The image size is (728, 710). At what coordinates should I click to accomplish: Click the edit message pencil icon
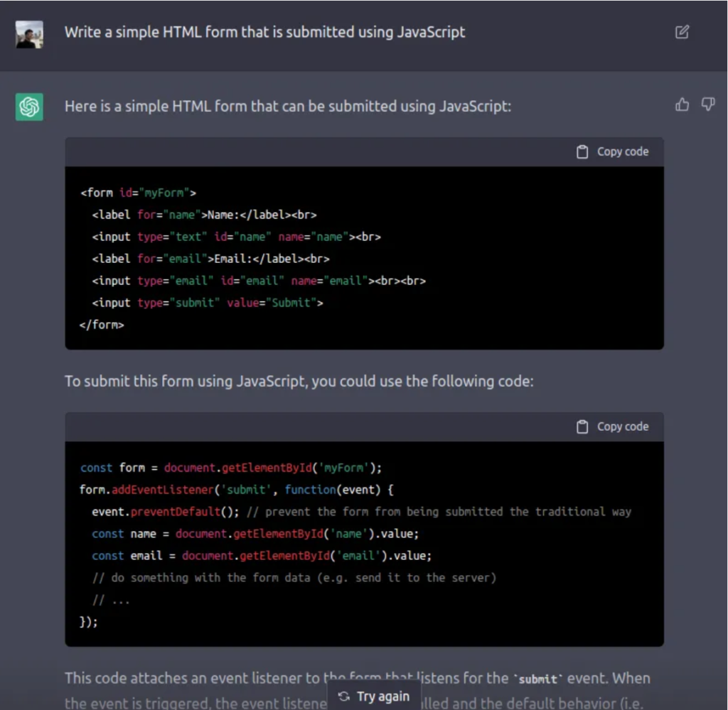(682, 32)
